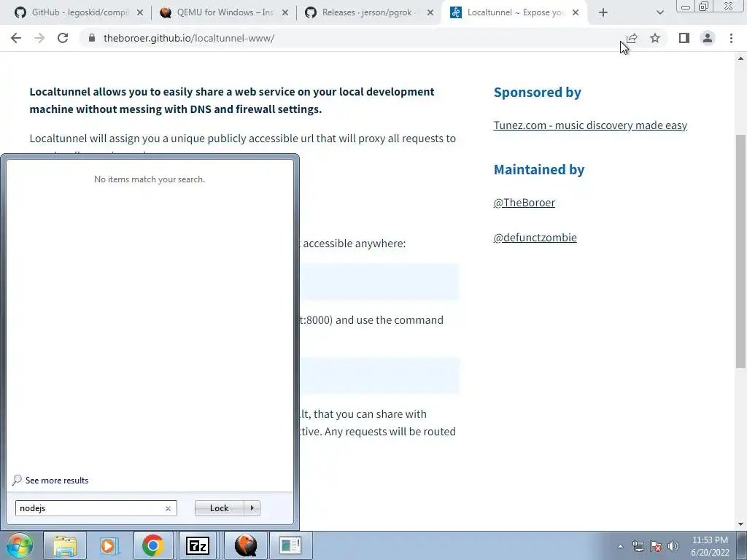Click the Windows Start orb
747x560 pixels.
click(19, 545)
